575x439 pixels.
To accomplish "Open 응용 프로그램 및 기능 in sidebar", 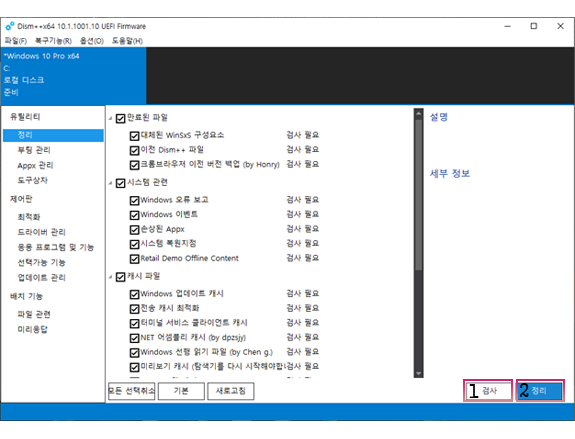I will pos(56,247).
